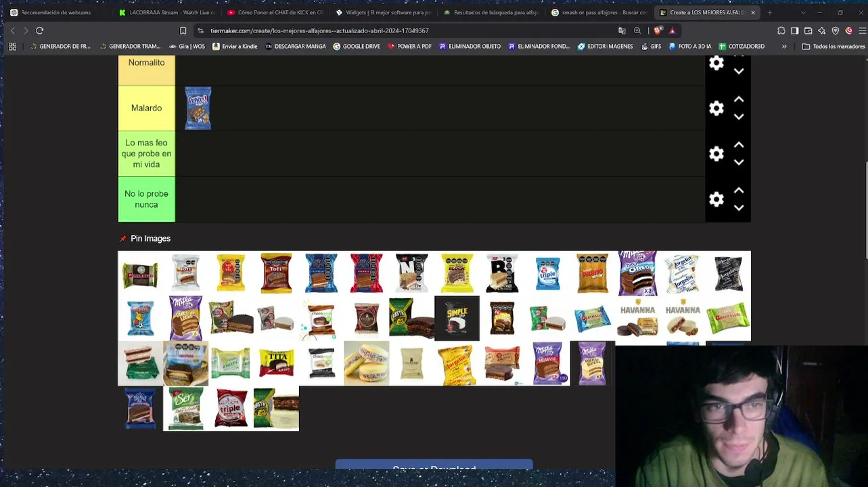Screen dimensions: 868x487
Task: Open settings gear for the Malardo tier
Action: (x=716, y=108)
